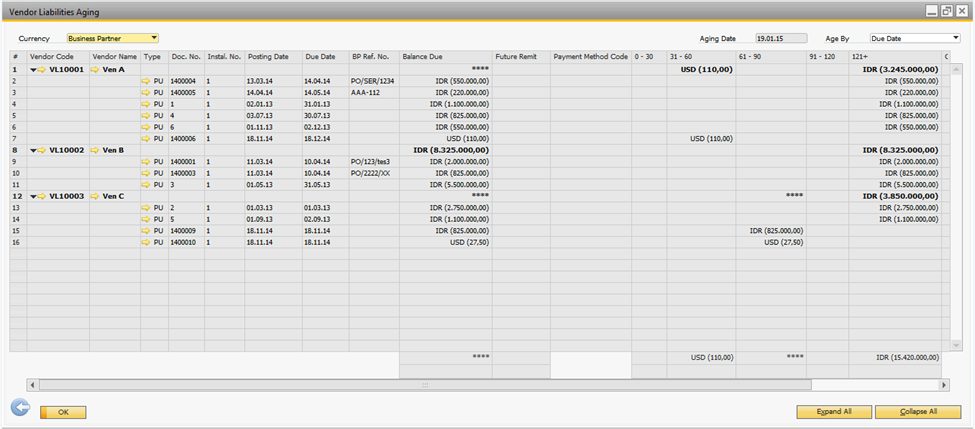975x429 pixels.
Task: Open link arrow for vendor code VL10001
Action: pos(42,70)
